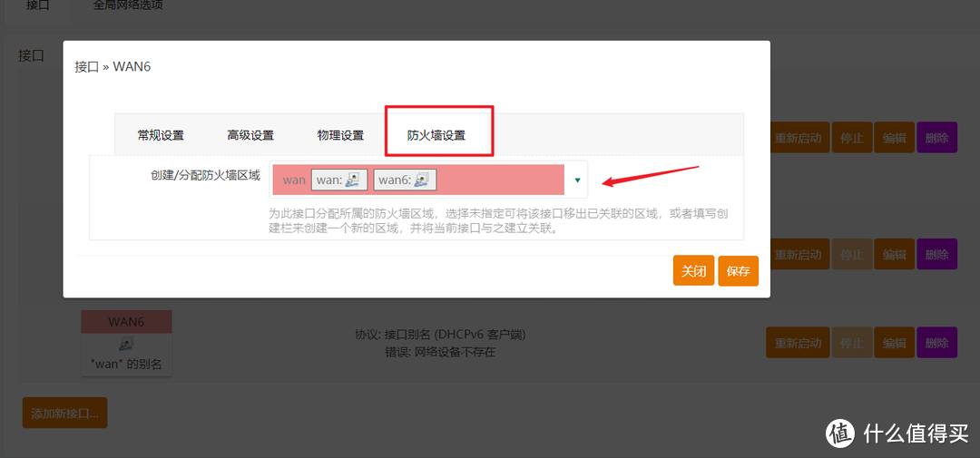Image resolution: width=980 pixels, height=458 pixels.
Task: Click the wan: interface icon in zone
Action: click(x=352, y=180)
